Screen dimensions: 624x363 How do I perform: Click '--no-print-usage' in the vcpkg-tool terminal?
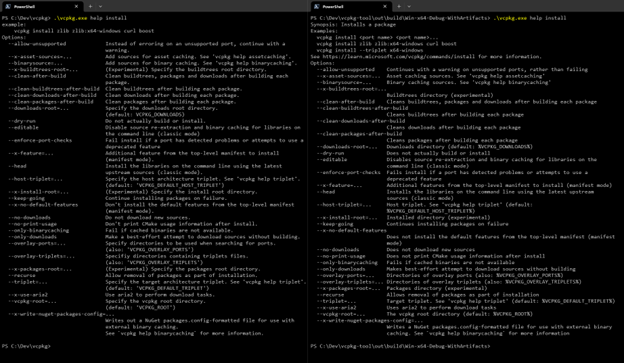click(x=341, y=256)
